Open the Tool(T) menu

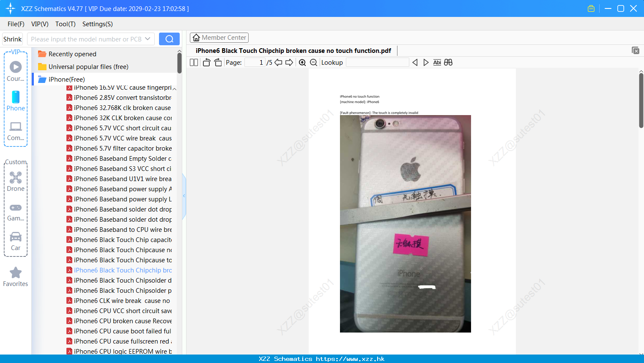click(x=66, y=24)
